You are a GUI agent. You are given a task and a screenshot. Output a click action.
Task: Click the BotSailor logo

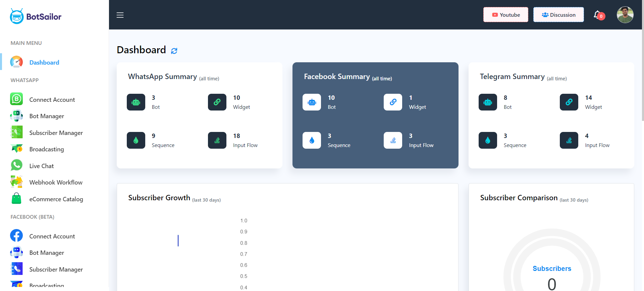click(x=36, y=16)
